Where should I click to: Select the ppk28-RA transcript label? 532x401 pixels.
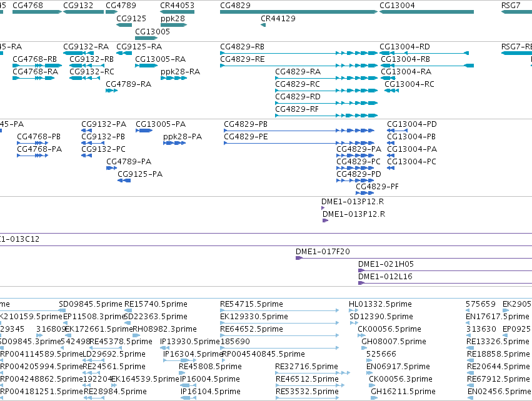(x=180, y=72)
